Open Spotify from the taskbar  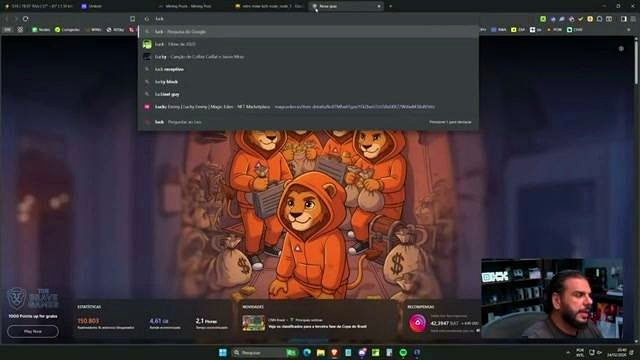[x=403, y=353]
